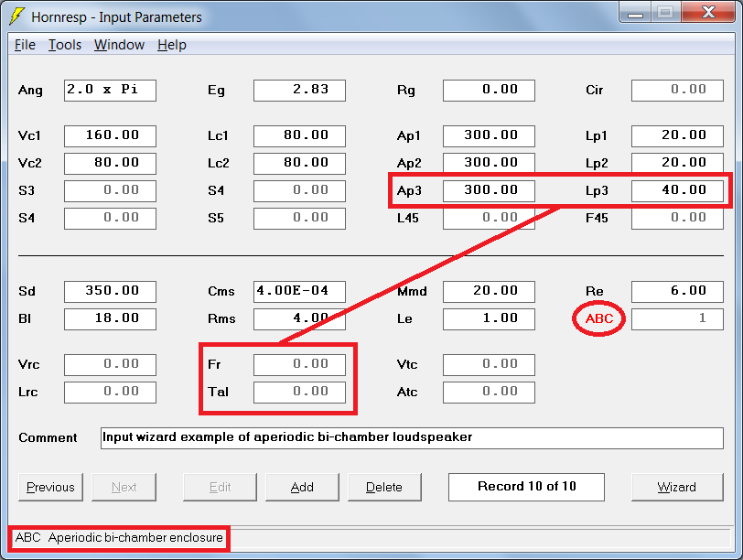Select the Ap3 input field
This screenshot has height=560, width=743.
(x=489, y=191)
